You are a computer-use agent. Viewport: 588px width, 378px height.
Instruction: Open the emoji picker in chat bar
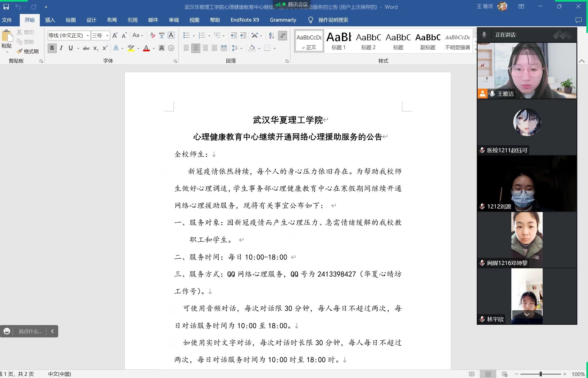(x=7, y=331)
